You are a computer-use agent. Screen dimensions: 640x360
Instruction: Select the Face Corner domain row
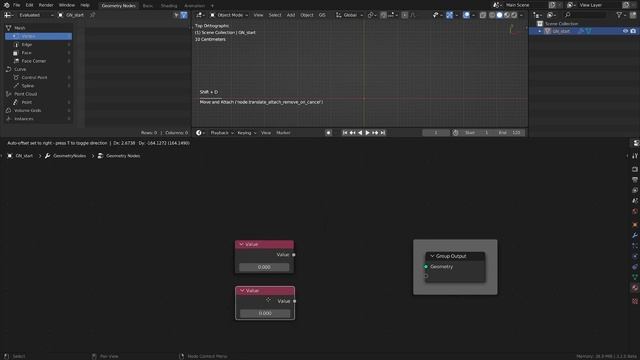pyautogui.click(x=38, y=61)
